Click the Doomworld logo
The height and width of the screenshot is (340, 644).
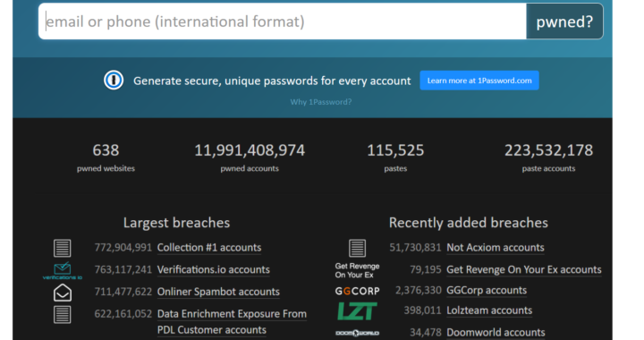357,333
